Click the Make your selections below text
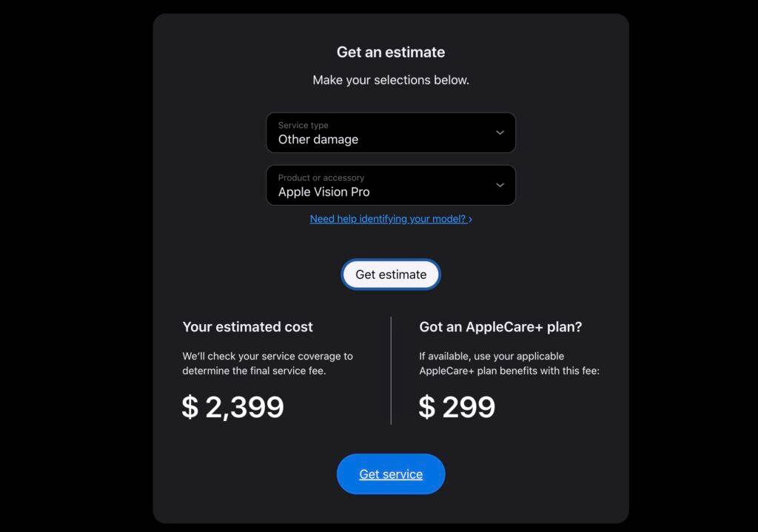Viewport: 758px width, 532px height. coord(390,80)
